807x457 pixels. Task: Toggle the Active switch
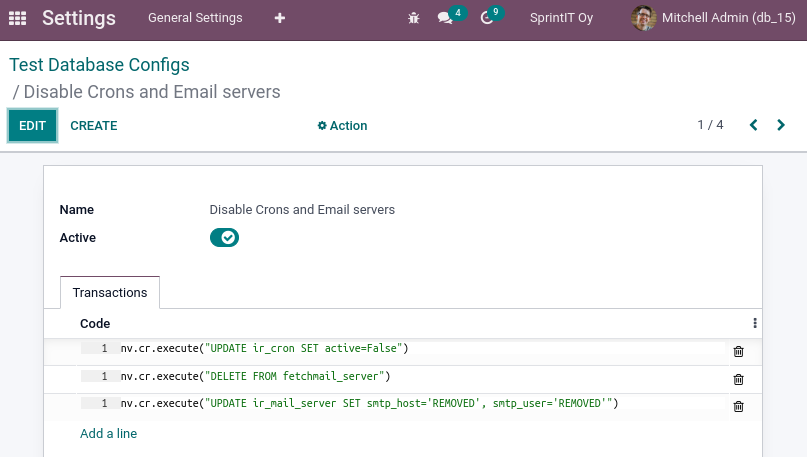(224, 237)
